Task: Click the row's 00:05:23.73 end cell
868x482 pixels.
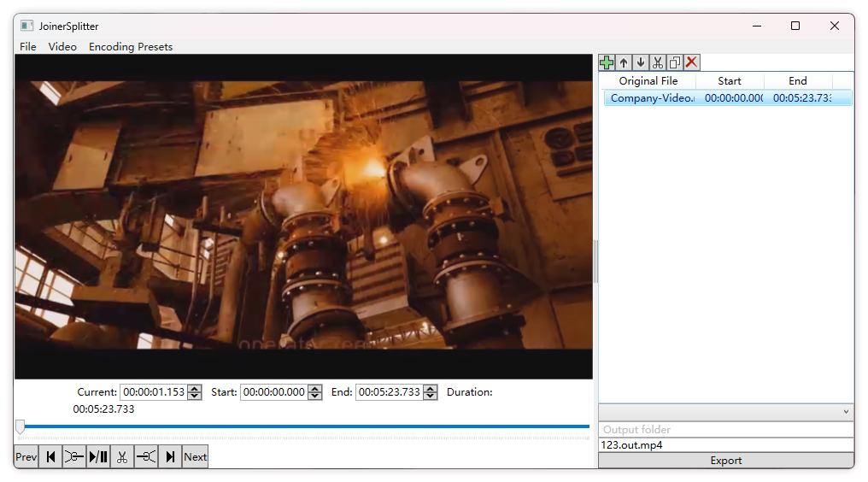Action: 802,98
